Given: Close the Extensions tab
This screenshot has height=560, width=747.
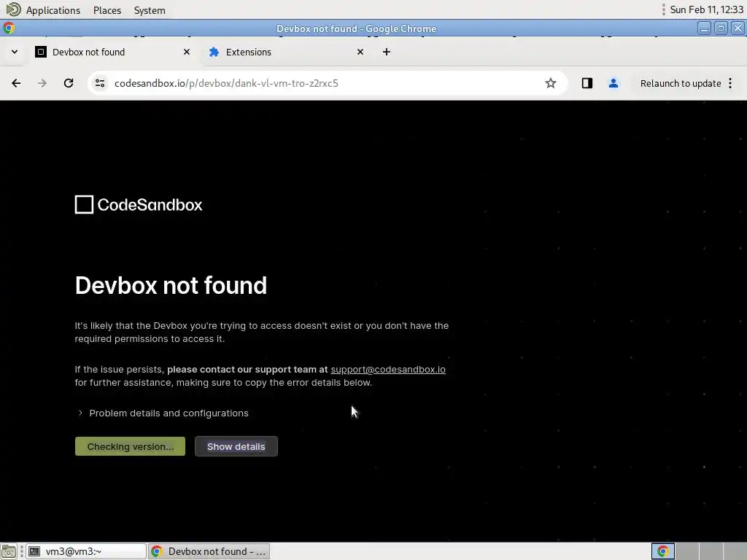Looking at the screenshot, I should coord(360,52).
